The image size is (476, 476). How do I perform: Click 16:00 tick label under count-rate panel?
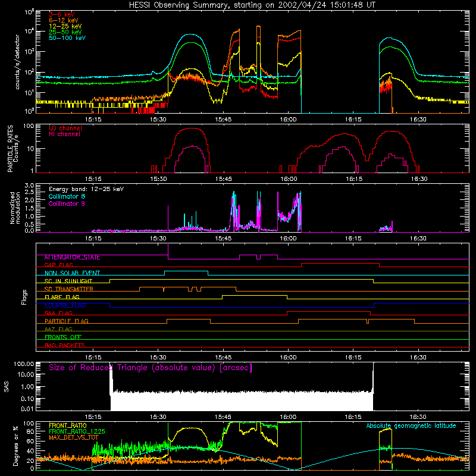(288, 120)
